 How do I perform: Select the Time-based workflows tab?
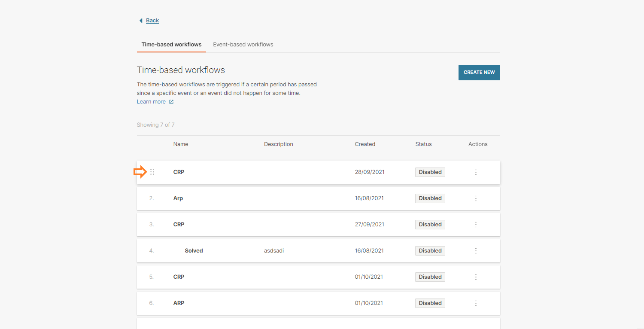coord(171,45)
